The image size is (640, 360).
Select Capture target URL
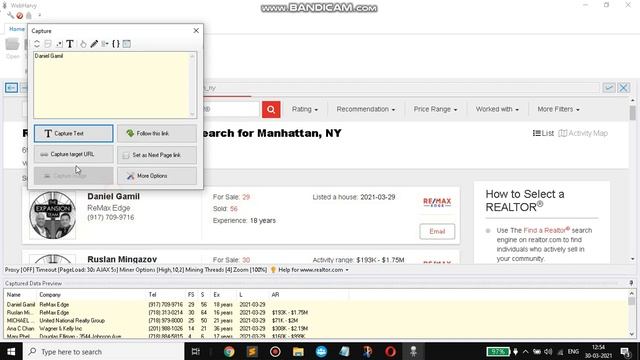(x=73, y=154)
